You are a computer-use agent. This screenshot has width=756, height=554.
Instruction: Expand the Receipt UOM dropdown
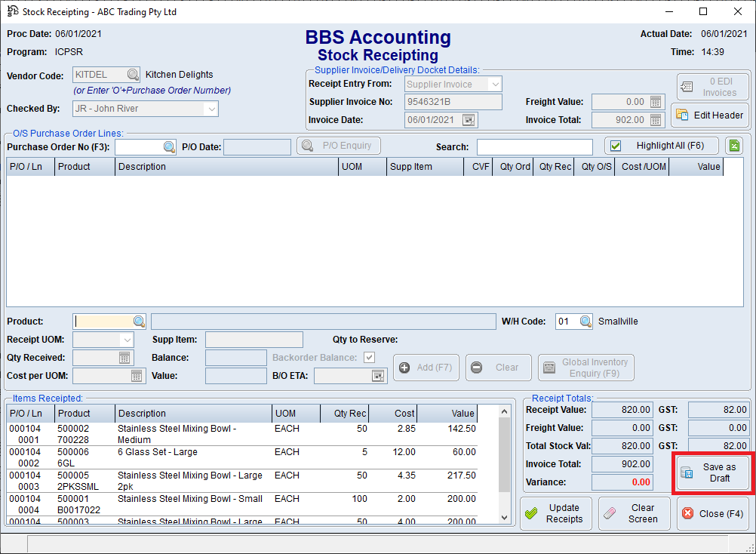coord(125,340)
